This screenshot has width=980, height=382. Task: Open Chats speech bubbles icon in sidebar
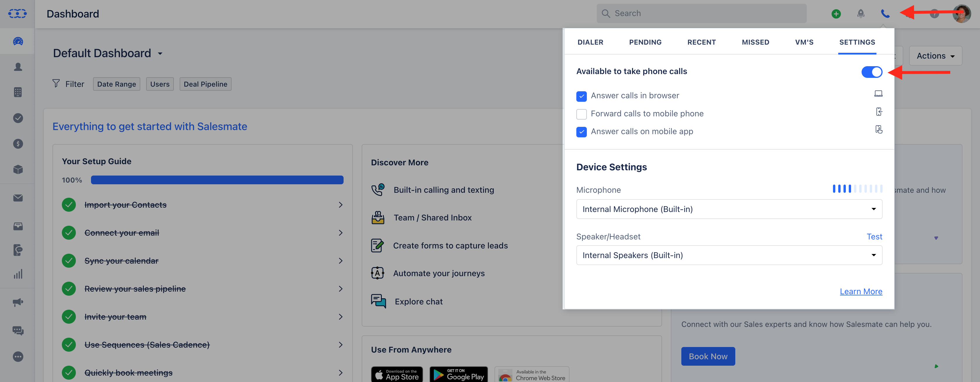tap(18, 331)
